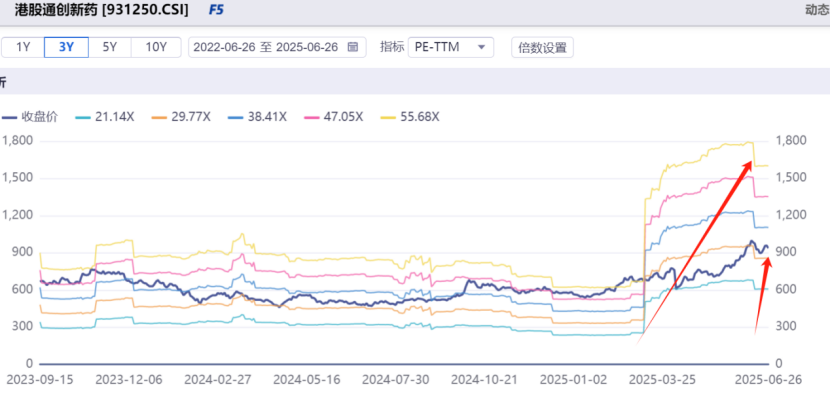Screen dimensions: 830x393
Task: Select the 3Y time range tab
Action: pos(66,47)
